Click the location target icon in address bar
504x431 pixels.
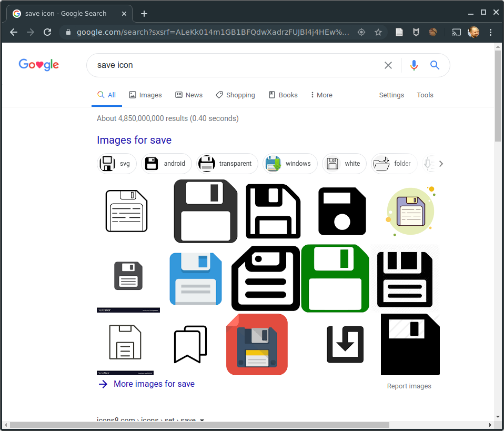[x=361, y=32]
